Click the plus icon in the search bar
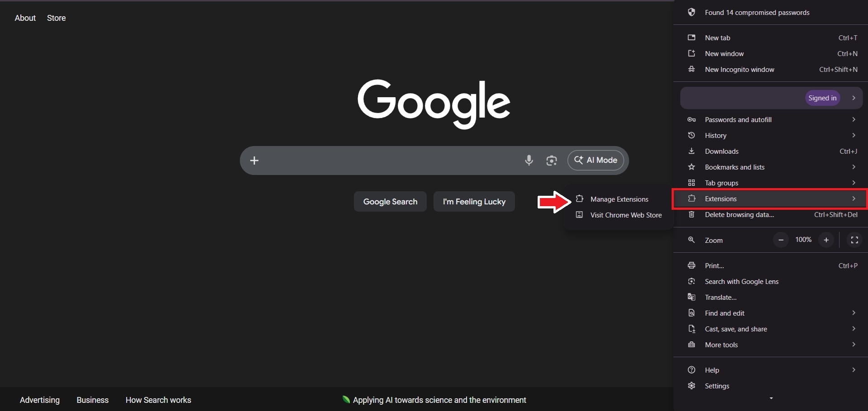The width and height of the screenshot is (868, 411). coord(255,160)
